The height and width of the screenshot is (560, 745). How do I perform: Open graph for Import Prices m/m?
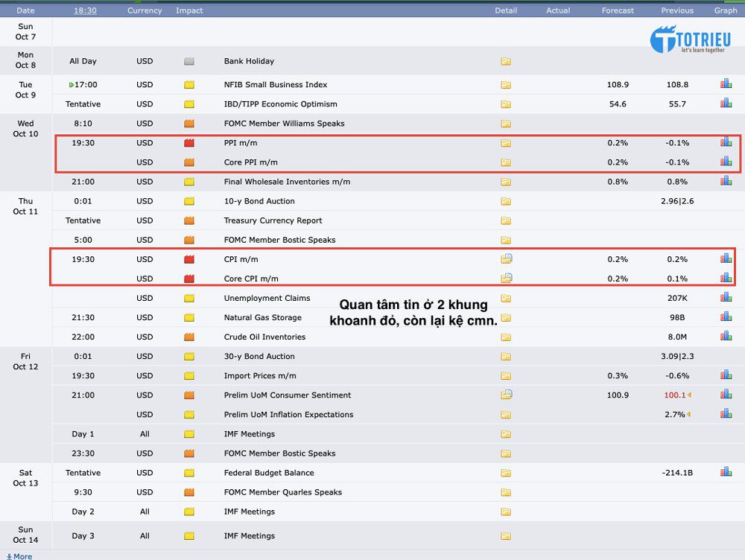click(x=726, y=375)
